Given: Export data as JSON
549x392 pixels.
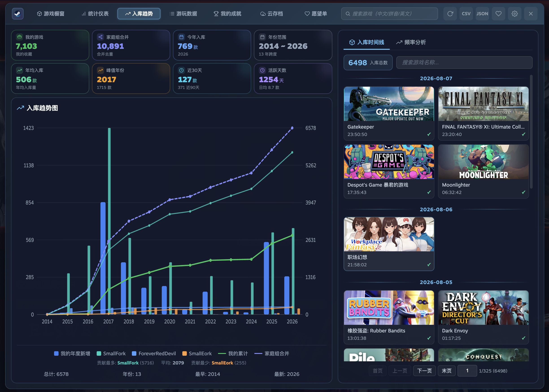Looking at the screenshot, I should (482, 14).
